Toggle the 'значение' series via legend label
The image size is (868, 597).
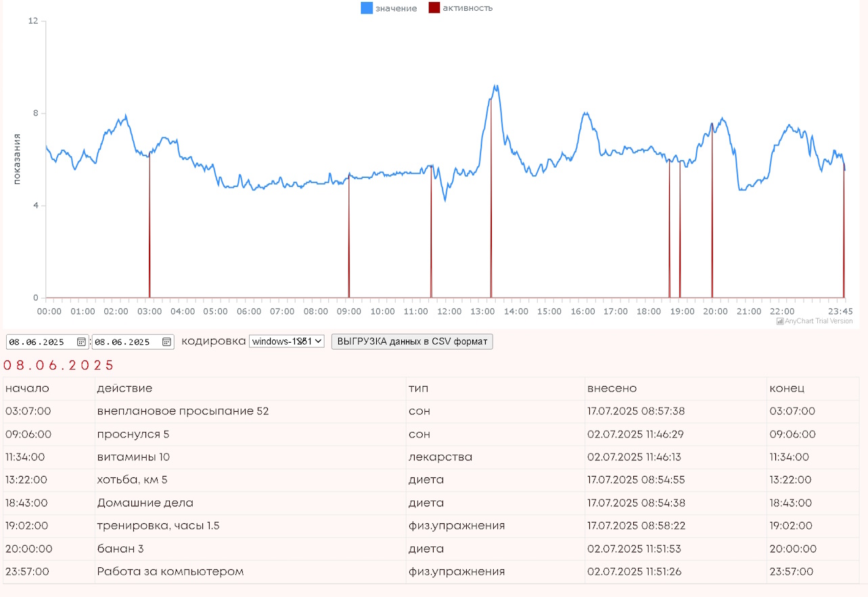[x=396, y=8]
